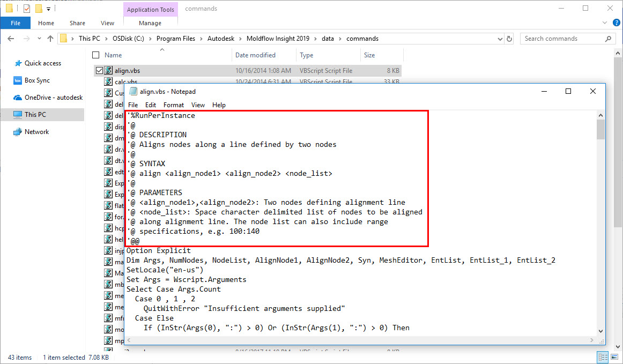Select the align.vbs file row
Screen dimensions: 623x364
click(x=248, y=70)
